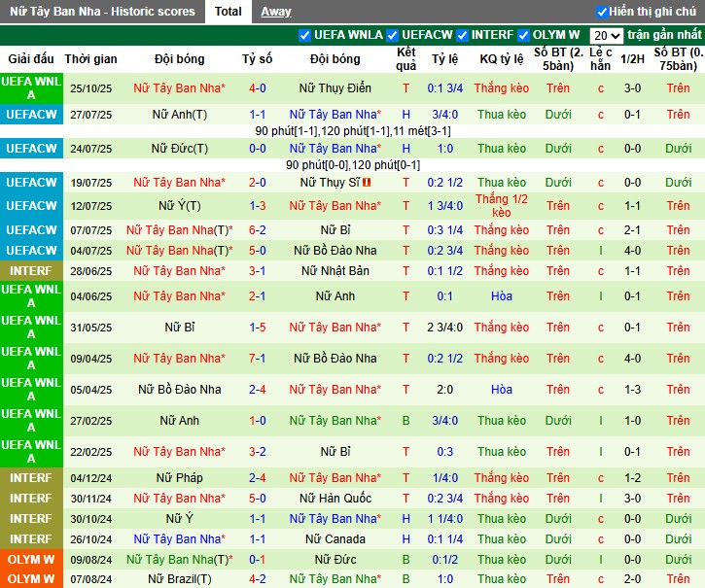Image resolution: width=705 pixels, height=588 pixels.
Task: Click the 'Tỷ lệ' column header
Action: point(443,58)
